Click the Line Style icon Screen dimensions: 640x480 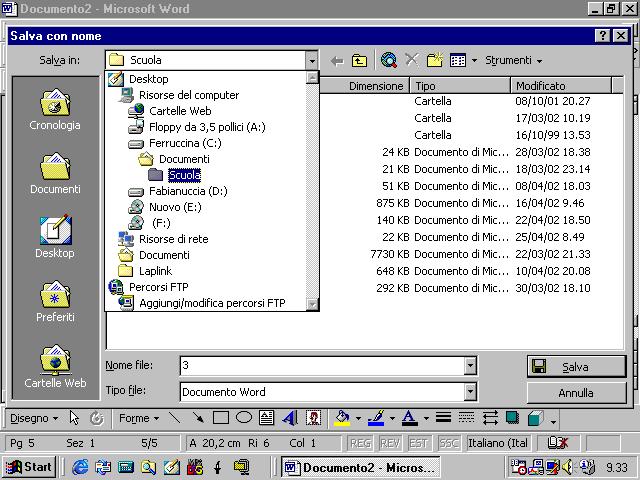443,418
